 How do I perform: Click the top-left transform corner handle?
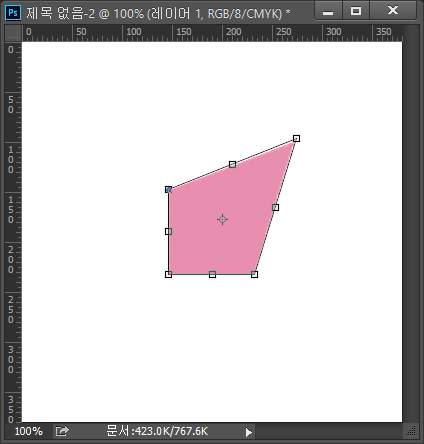pos(169,190)
